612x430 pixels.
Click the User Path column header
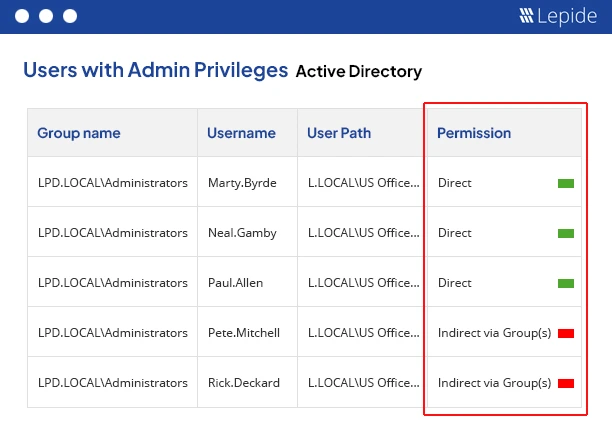click(x=339, y=133)
